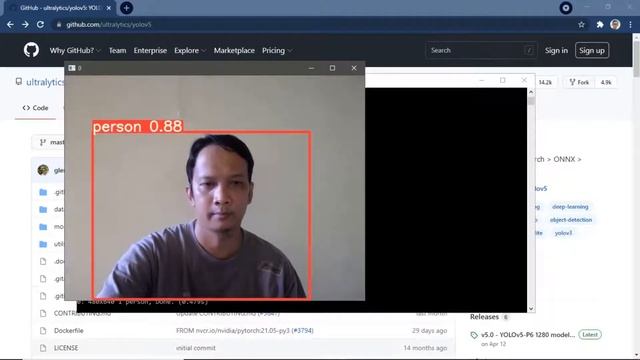
Task: Click the browser forward arrow
Action: click(25, 24)
